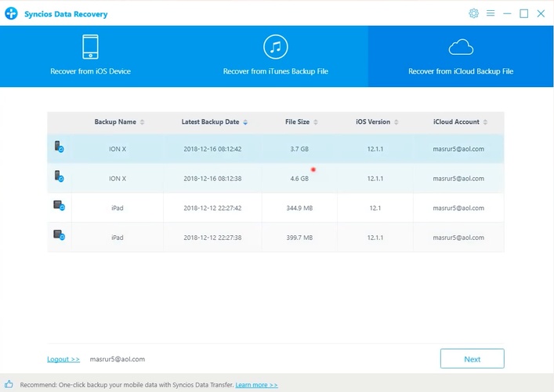Viewport: 554px width, 392px height.
Task: Click the iOS version 12.1 cell
Action: pos(375,209)
